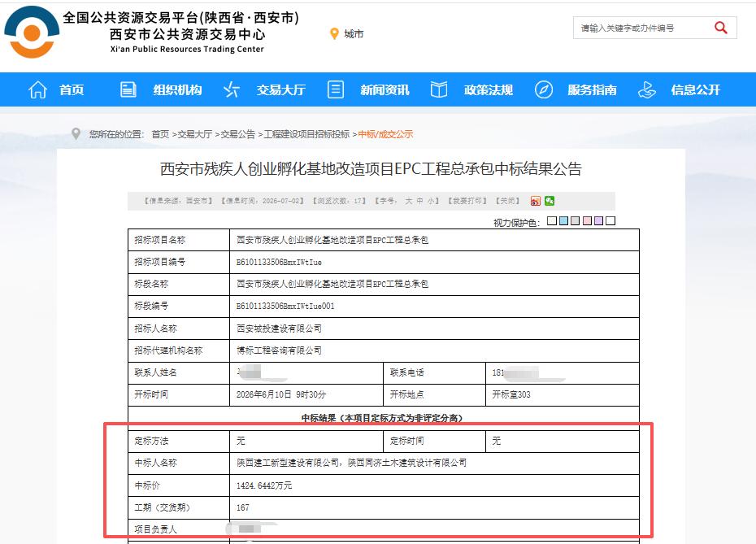Image resolution: width=756 pixels, height=544 pixels.
Task: Click 首页 in the breadcrumb
Action: coord(160,134)
